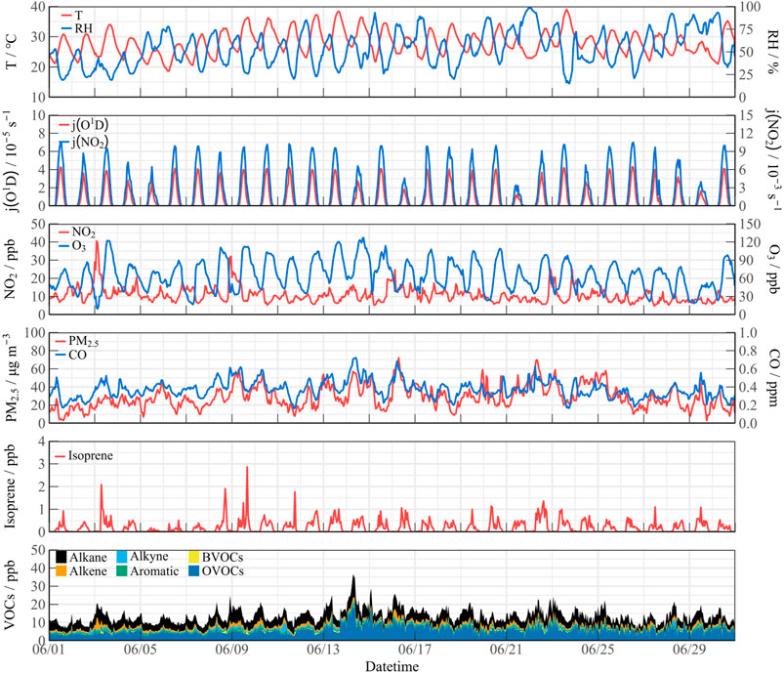Click the tallest isoprene spike near 06/09
Screen dimensions: 784x674
tap(247, 467)
